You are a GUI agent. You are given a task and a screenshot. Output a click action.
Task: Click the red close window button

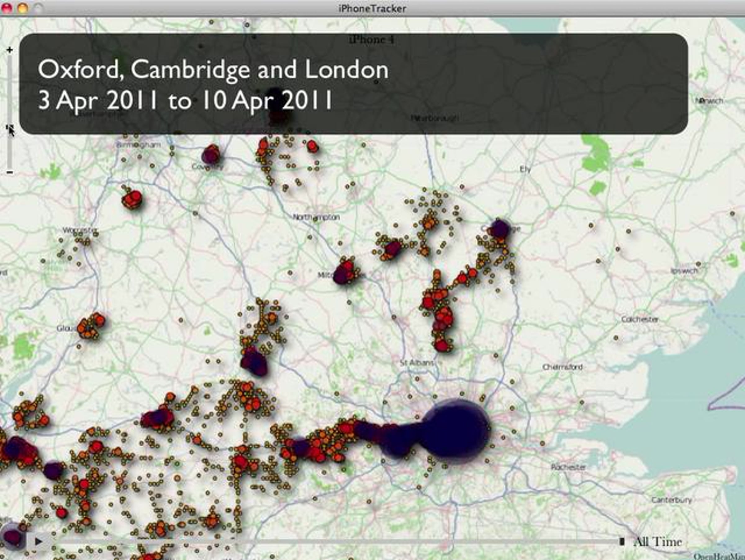pyautogui.click(x=7, y=8)
